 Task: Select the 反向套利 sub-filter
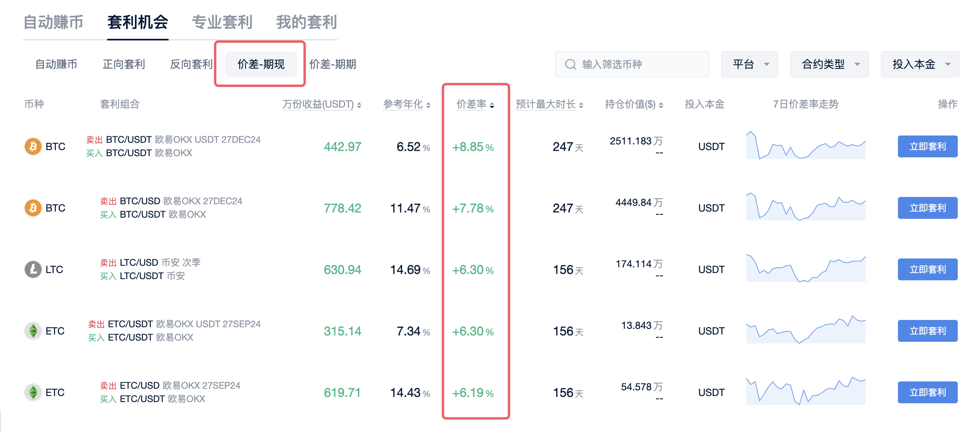(191, 64)
